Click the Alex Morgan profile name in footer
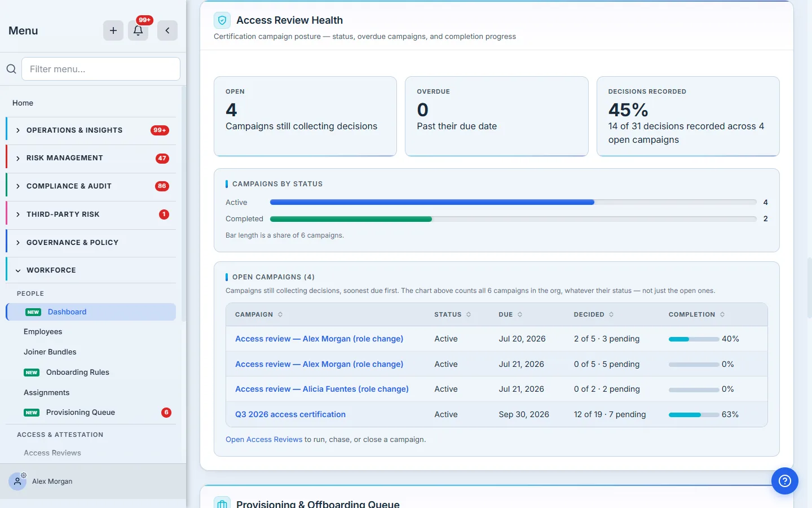The height and width of the screenshot is (508, 812). coord(52,481)
